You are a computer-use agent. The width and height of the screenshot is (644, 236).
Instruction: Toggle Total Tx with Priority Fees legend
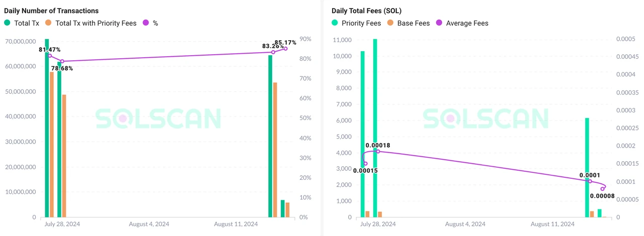coord(96,23)
